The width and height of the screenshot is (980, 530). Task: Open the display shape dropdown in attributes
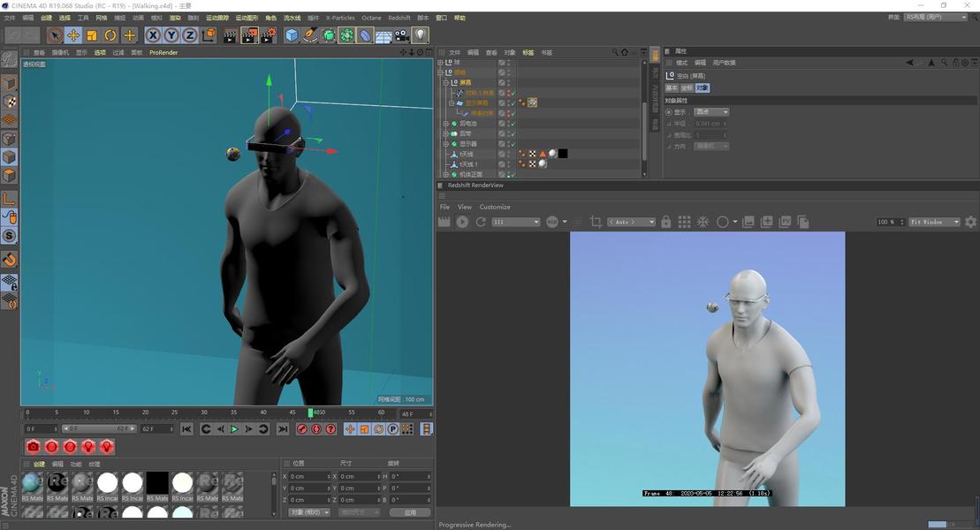click(711, 112)
